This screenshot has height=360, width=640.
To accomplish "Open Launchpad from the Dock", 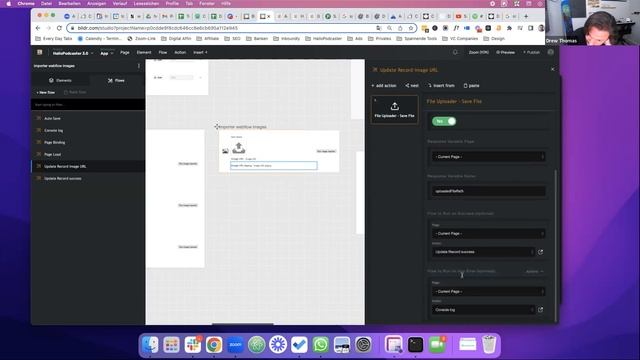I will [171, 345].
